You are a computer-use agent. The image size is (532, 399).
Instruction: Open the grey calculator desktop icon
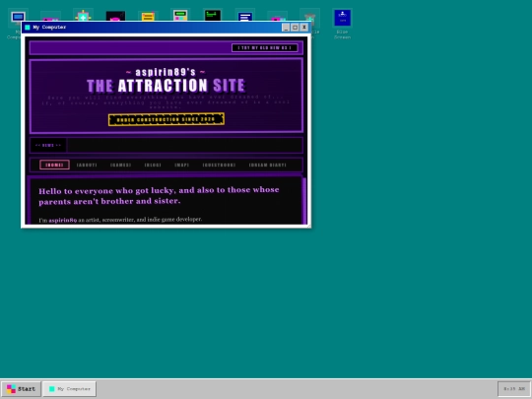180,15
